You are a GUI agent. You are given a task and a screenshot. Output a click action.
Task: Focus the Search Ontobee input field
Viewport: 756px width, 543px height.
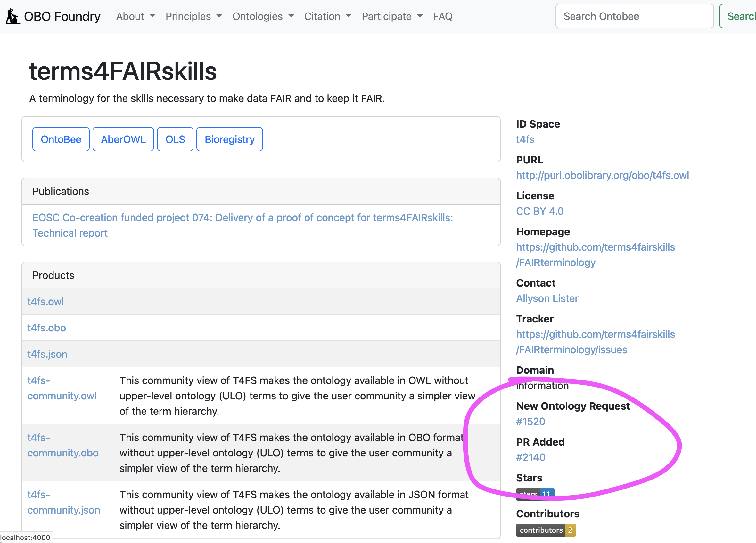[x=634, y=16]
